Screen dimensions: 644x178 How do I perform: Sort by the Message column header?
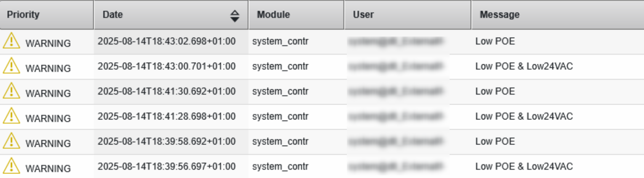tap(500, 15)
